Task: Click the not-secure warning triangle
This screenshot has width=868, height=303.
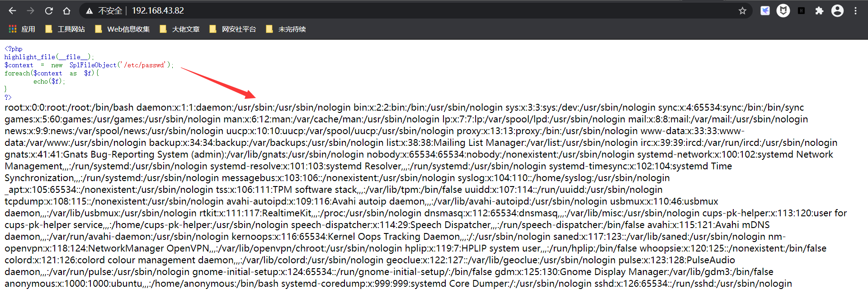Action: 90,11
